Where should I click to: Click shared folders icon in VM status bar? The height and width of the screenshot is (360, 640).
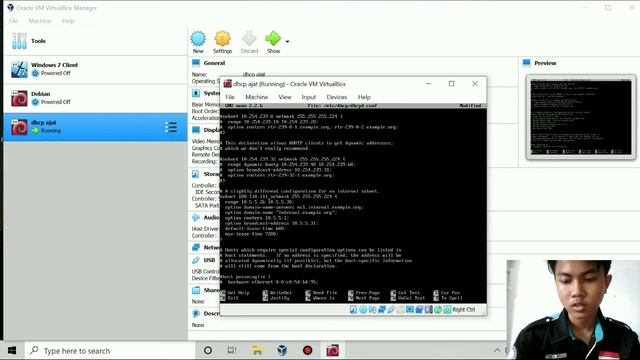click(x=400, y=310)
